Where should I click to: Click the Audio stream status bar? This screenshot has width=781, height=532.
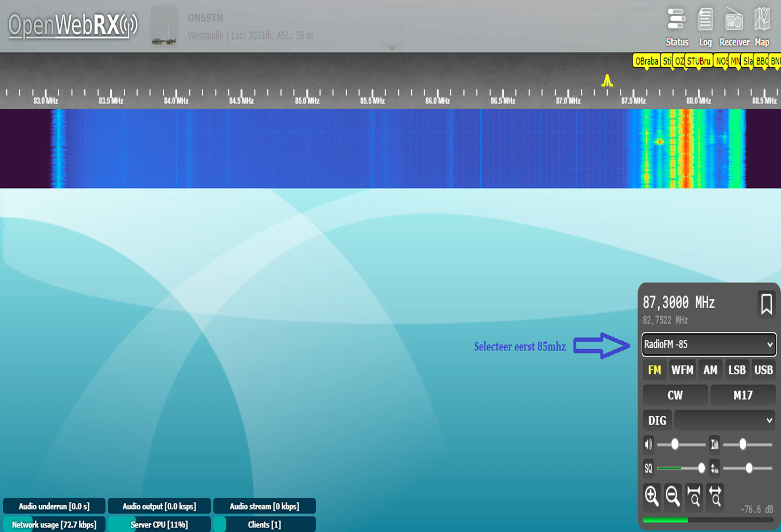tap(265, 506)
